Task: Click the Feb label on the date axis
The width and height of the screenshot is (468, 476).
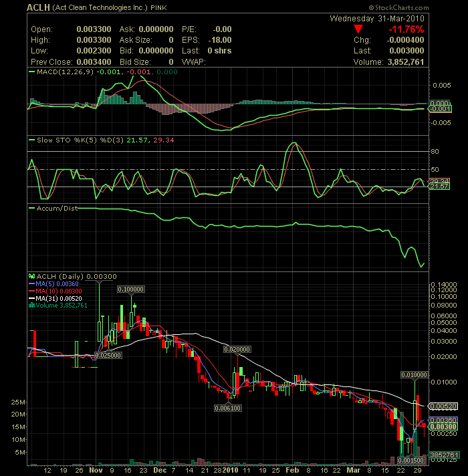Action: pos(292,470)
